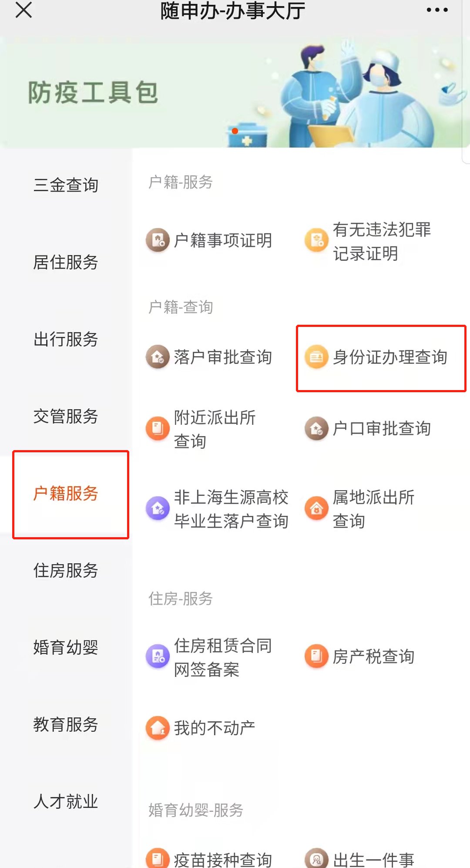Close the 随申办 page with X

pyautogui.click(x=24, y=10)
